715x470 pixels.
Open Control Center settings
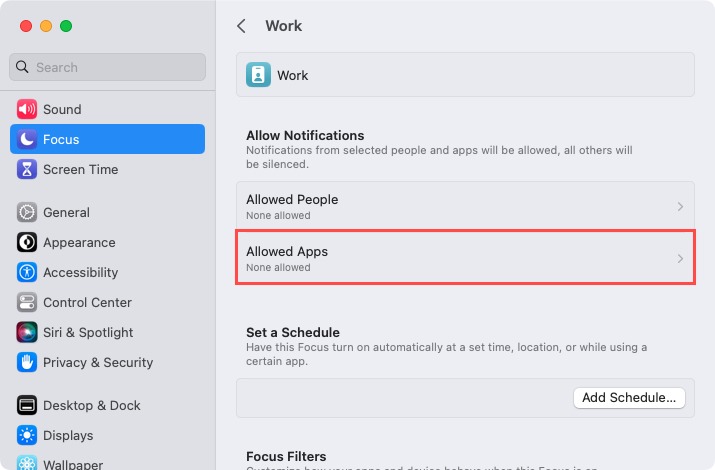click(x=107, y=302)
